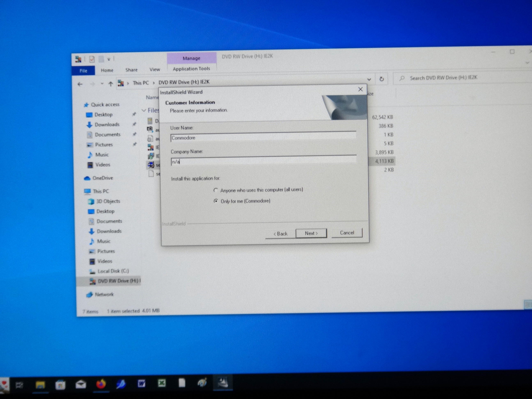Viewport: 532px width, 399px height.
Task: Open pinned Downloads under Quick access
Action: point(107,125)
